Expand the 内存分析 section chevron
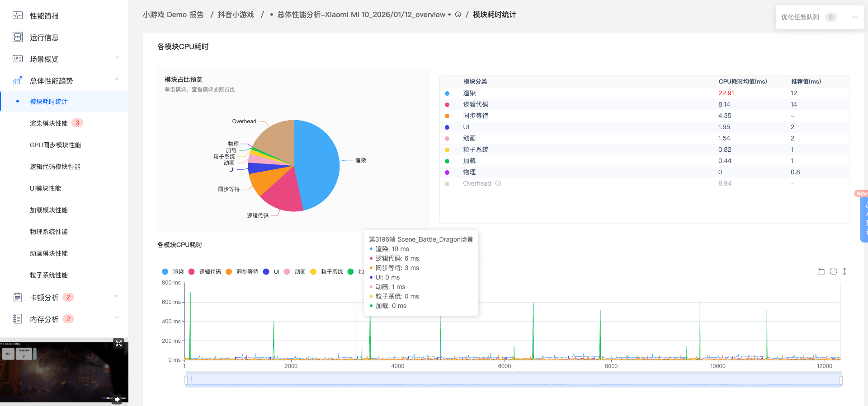Image resolution: width=868 pixels, height=406 pixels. click(117, 318)
